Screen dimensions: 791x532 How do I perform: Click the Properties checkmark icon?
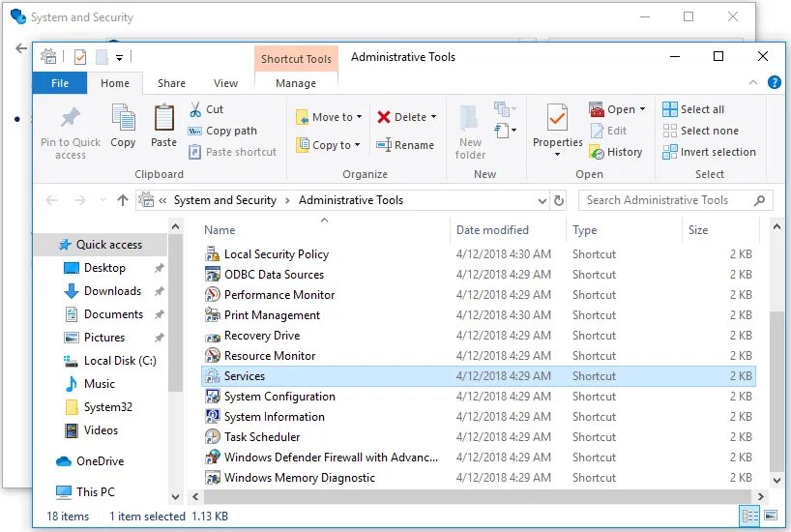(x=557, y=118)
